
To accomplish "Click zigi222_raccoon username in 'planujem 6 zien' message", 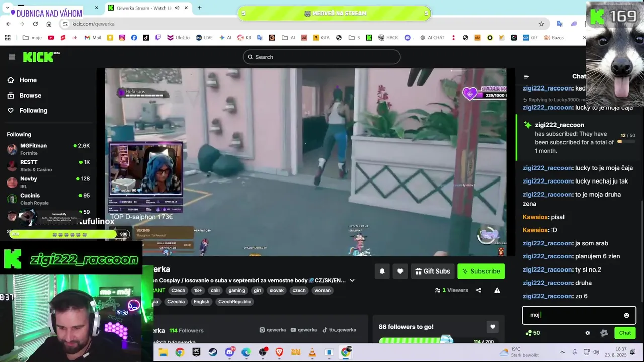I will point(547,256).
